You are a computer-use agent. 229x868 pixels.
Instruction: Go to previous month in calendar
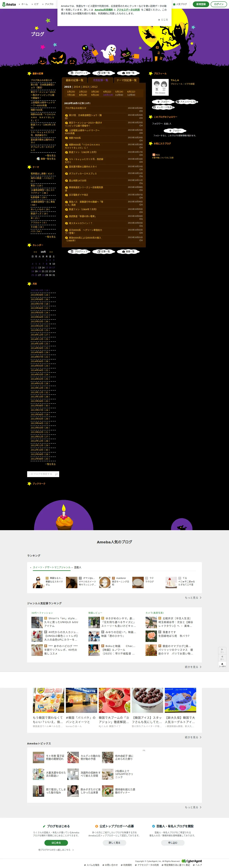(x=35, y=252)
